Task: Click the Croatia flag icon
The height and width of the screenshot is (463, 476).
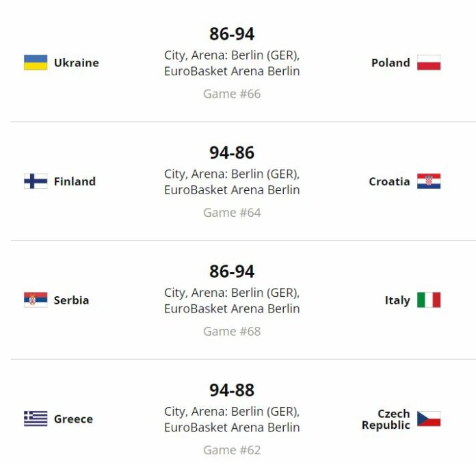Action: (429, 181)
